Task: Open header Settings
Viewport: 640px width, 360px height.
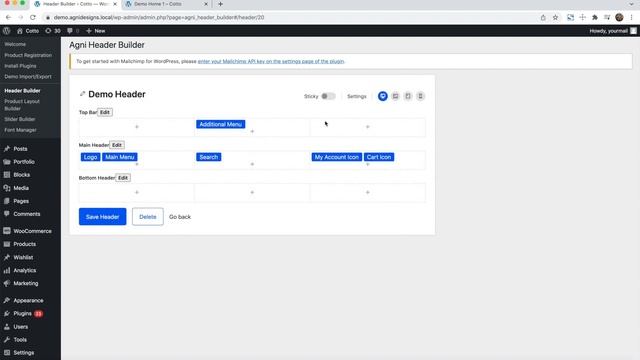Action: [x=357, y=96]
